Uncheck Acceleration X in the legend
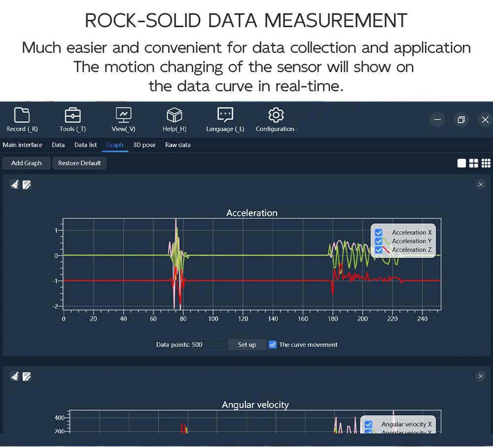This screenshot has width=493, height=448. point(379,233)
